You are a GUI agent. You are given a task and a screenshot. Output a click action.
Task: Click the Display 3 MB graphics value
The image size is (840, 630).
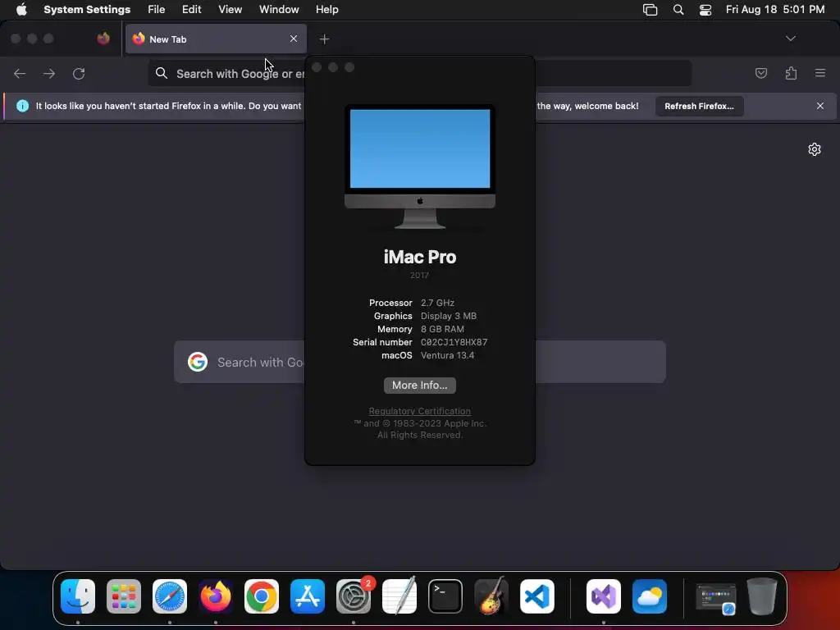pos(449,316)
